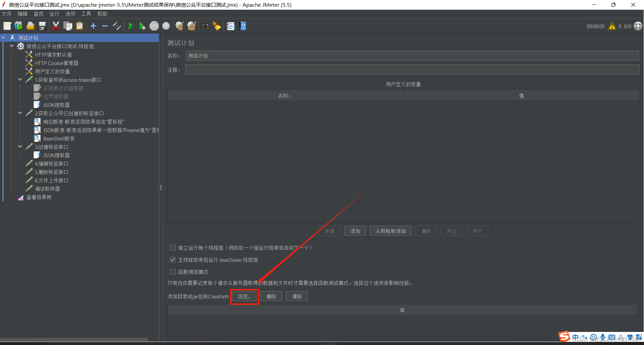Open the 查找 menu

39,14
